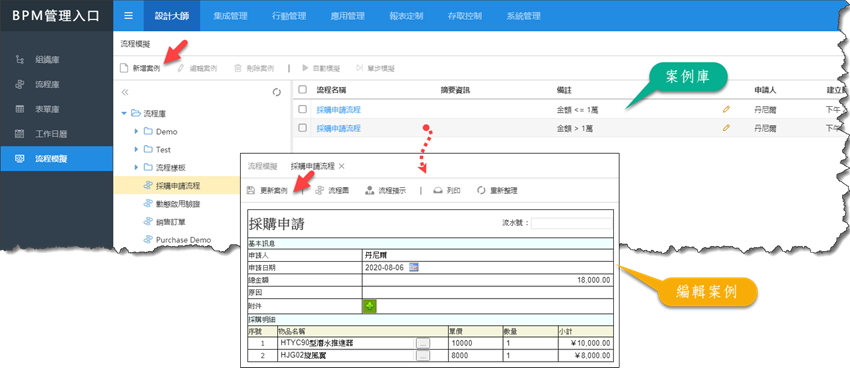Add attachment with green plus icon
Screen dimensions: 850x368
point(370,306)
